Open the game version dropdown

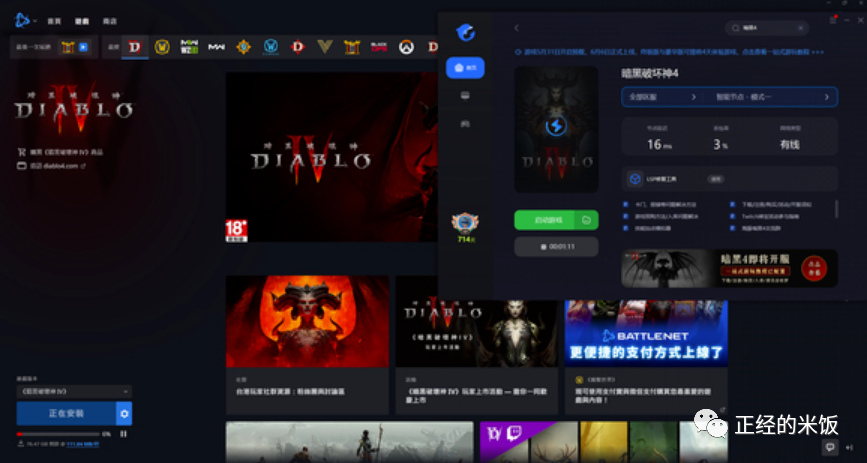pyautogui.click(x=74, y=392)
